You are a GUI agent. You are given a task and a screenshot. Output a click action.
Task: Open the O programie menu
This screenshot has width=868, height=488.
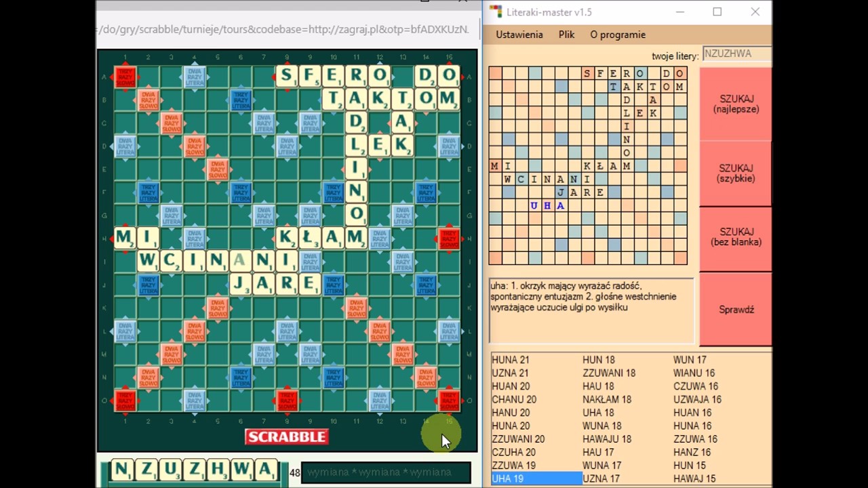point(618,35)
